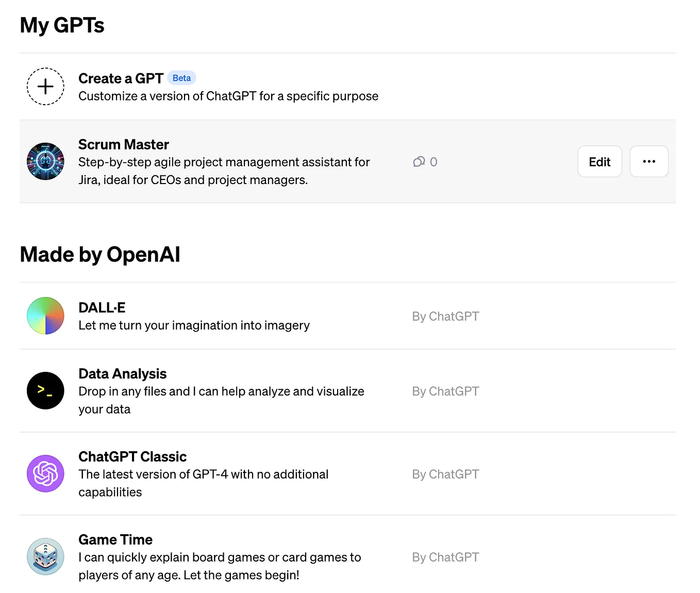Open the Data Analysis terminal icon

(45, 390)
